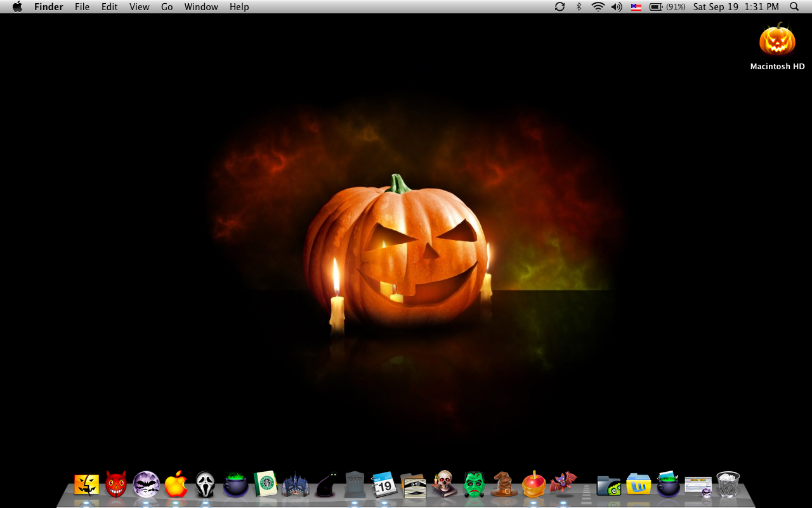Open the Finder pumpkin-face icon in the Dock

[86, 485]
